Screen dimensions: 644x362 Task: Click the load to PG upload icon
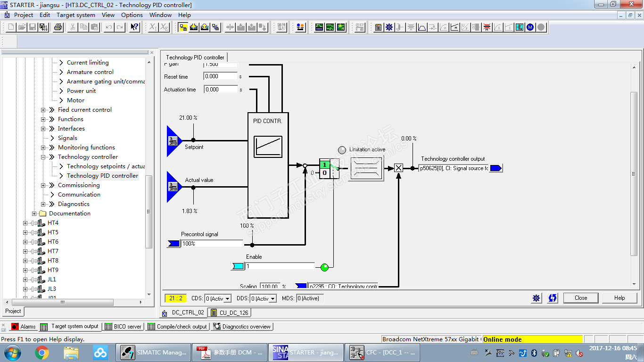coord(205,27)
